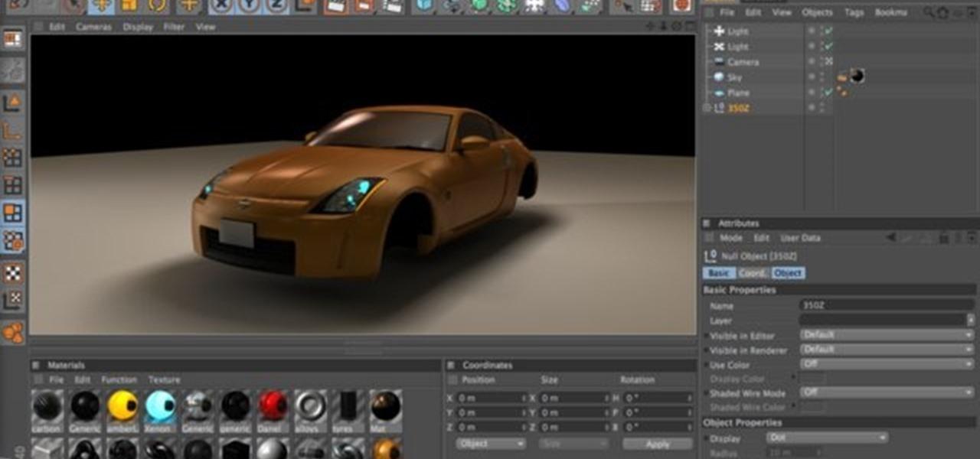Click the blue deformer icon
The image size is (980, 459).
pyautogui.click(x=563, y=6)
